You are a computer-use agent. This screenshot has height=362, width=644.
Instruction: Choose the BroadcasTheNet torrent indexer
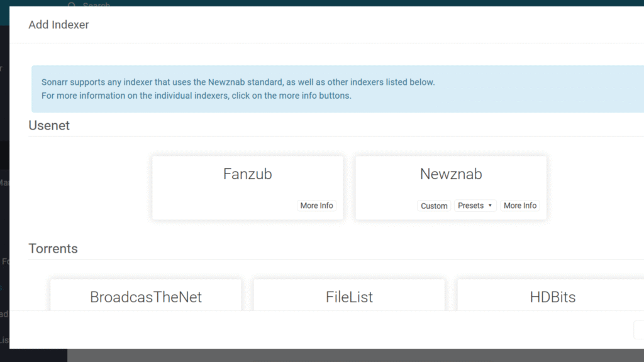click(145, 295)
